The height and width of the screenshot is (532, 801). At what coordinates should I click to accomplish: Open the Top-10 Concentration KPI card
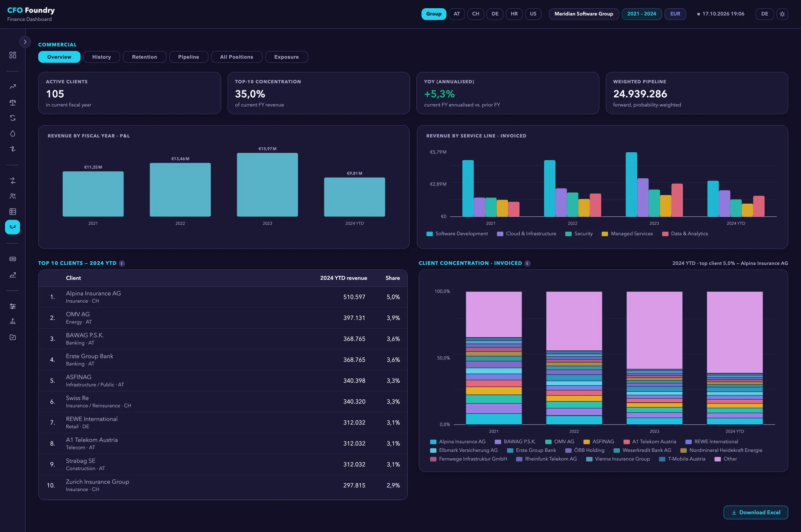coord(319,93)
